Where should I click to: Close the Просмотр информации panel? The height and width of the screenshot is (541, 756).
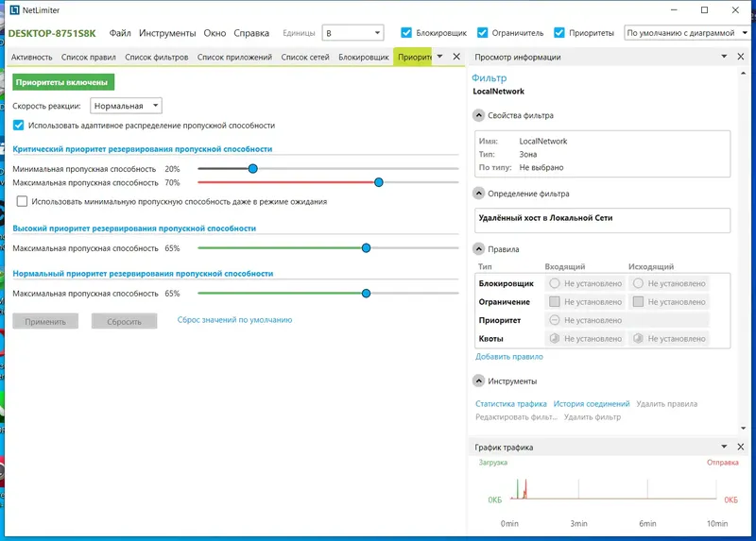click(741, 57)
